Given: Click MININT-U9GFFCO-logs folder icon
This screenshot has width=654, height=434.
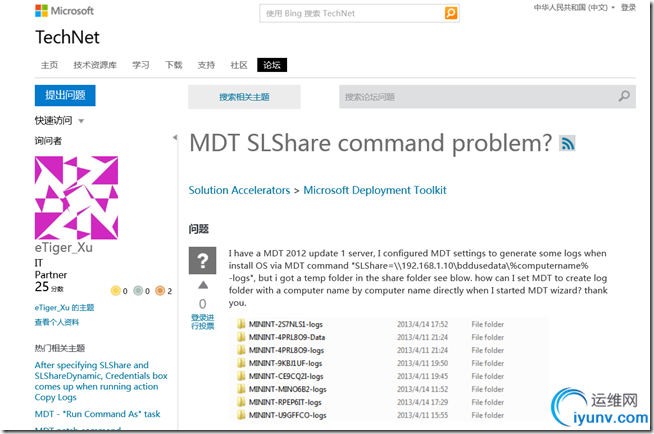Looking at the screenshot, I should tap(241, 415).
